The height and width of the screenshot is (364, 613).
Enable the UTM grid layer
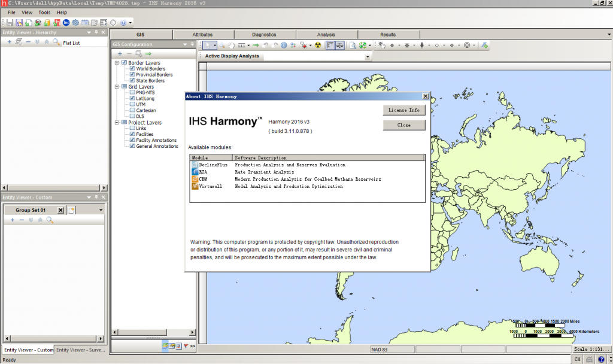coord(132,104)
